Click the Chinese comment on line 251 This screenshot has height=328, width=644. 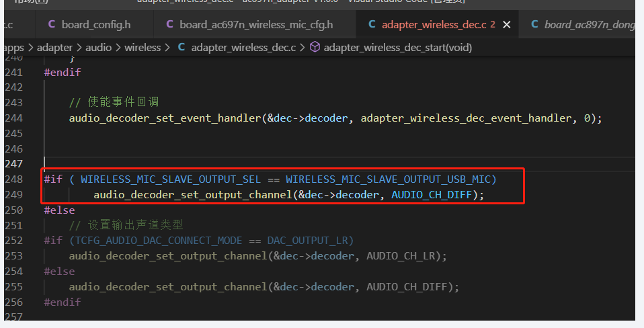click(126, 225)
